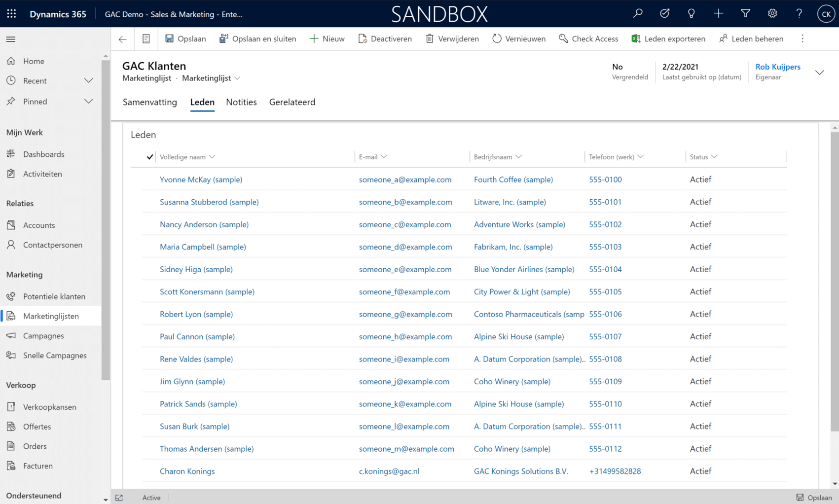Open the Dynamics 365 app launcher grid

tap(11, 14)
